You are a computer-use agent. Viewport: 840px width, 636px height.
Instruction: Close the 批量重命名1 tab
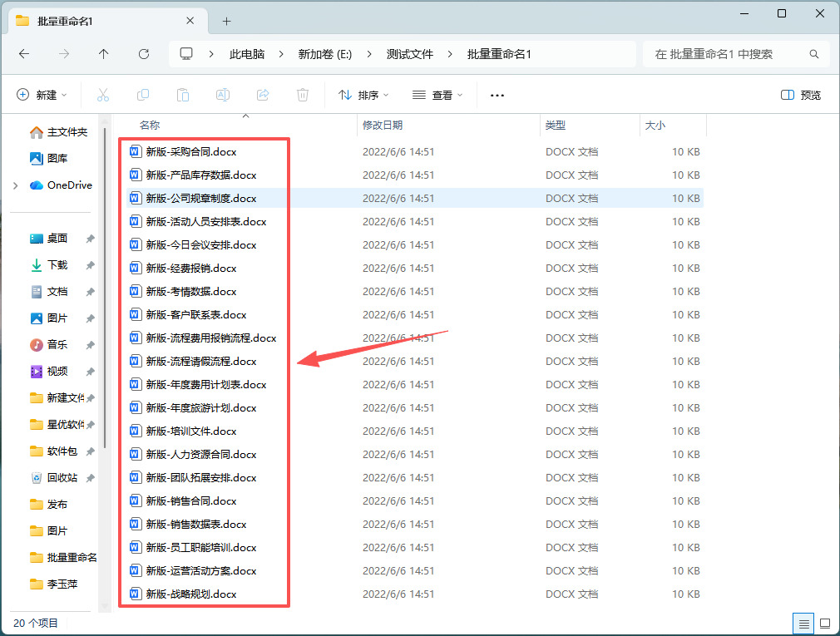coord(190,21)
